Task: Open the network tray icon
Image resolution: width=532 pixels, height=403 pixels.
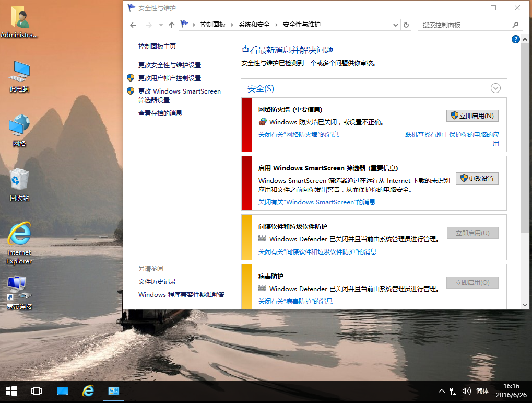Action: pyautogui.click(x=454, y=391)
